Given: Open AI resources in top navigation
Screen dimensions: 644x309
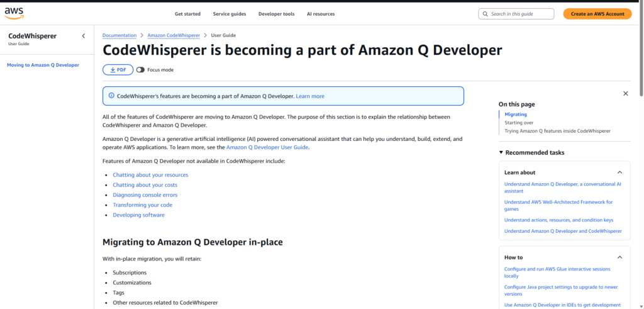Looking at the screenshot, I should coord(321,14).
